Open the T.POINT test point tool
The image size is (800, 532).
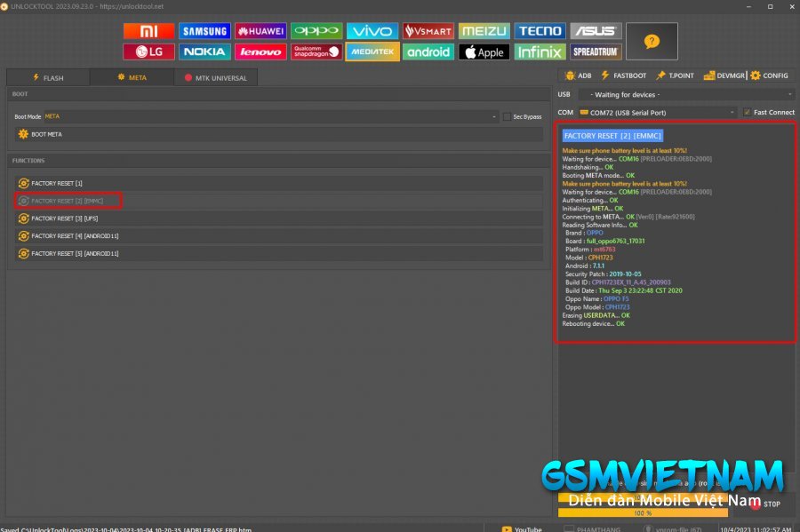(675, 75)
